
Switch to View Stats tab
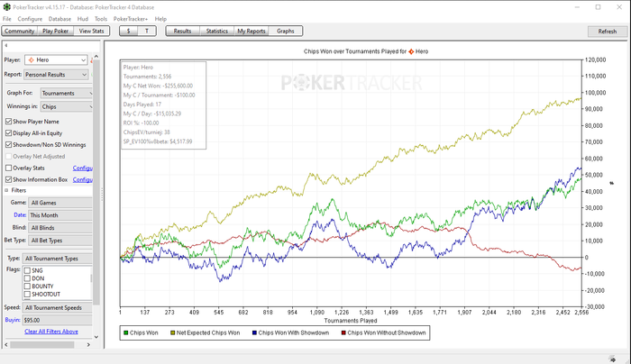91,31
